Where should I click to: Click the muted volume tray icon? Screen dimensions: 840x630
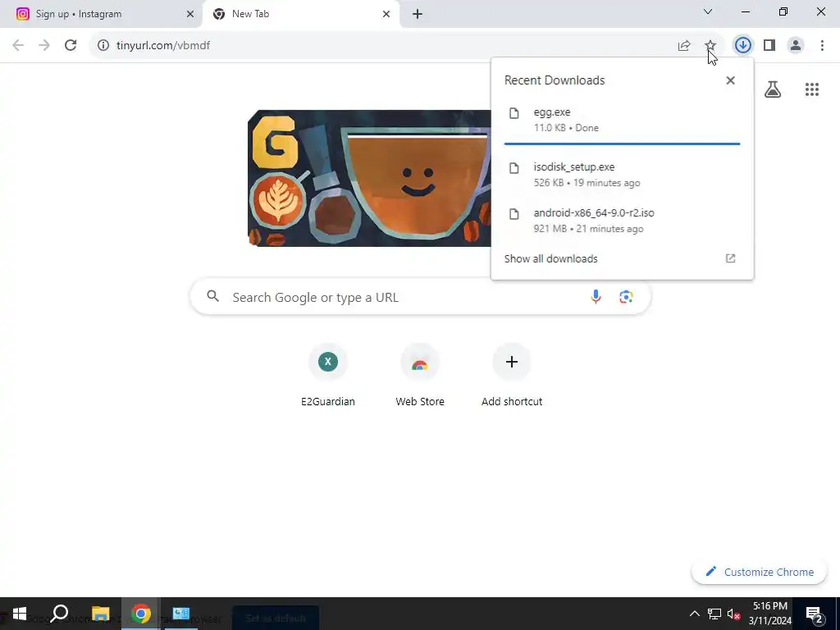tap(733, 614)
